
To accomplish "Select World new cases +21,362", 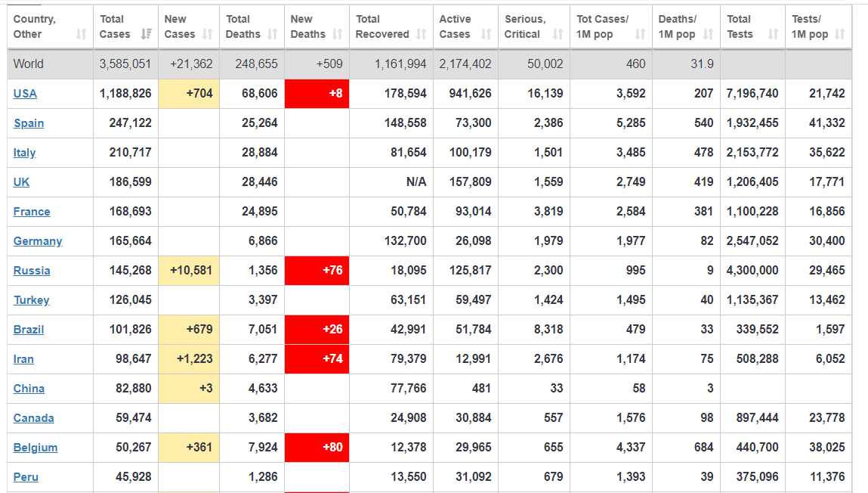I will point(191,64).
